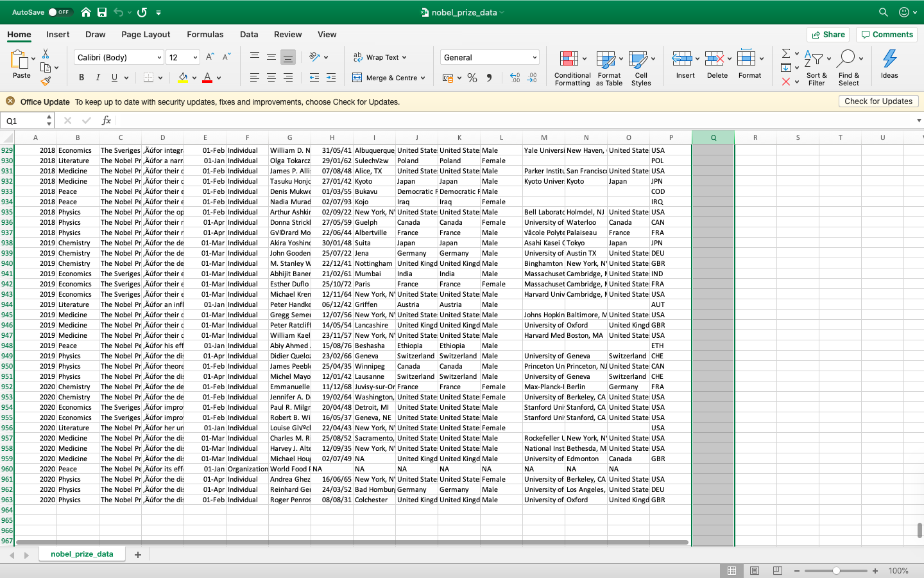
Task: Apply Bold formatting
Action: [x=81, y=77]
